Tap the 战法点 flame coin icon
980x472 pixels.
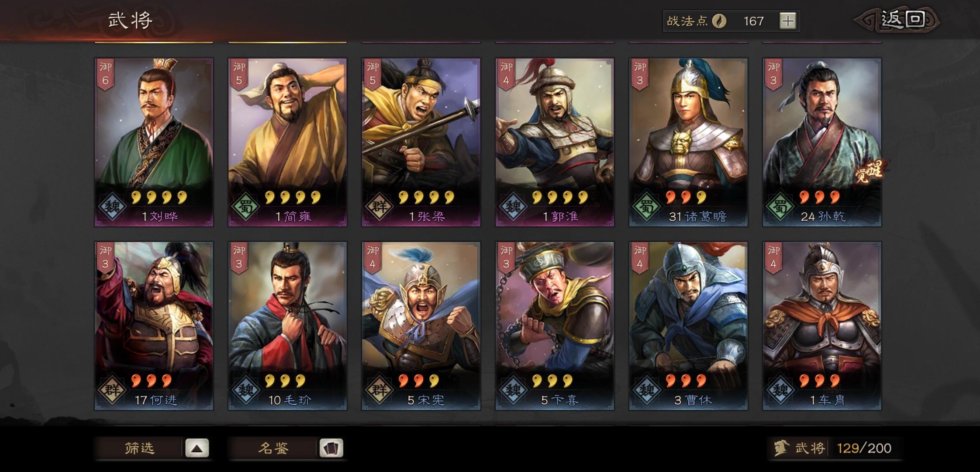point(719,21)
